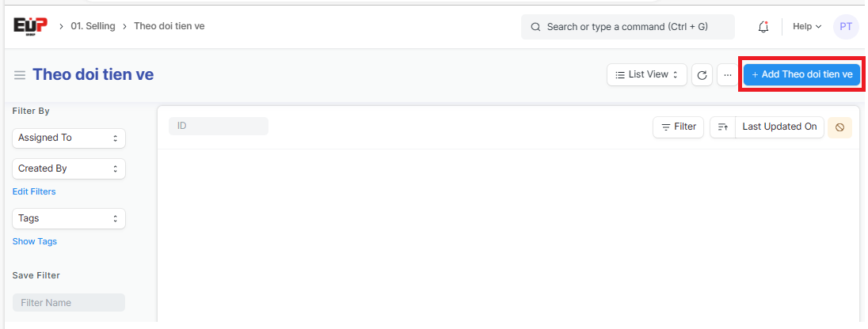868x329 pixels.
Task: Open the List View switcher
Action: point(646,75)
